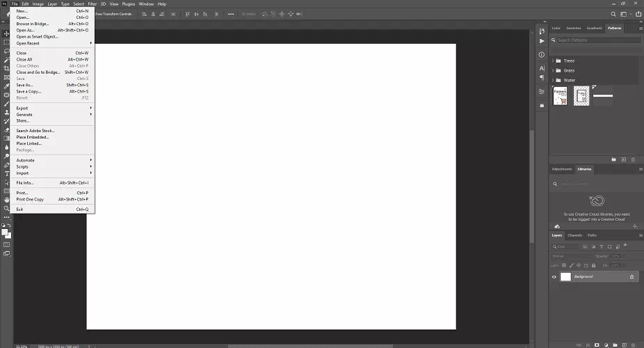This screenshot has width=644, height=348.
Task: Switch to the Adjustments tab
Action: point(562,169)
